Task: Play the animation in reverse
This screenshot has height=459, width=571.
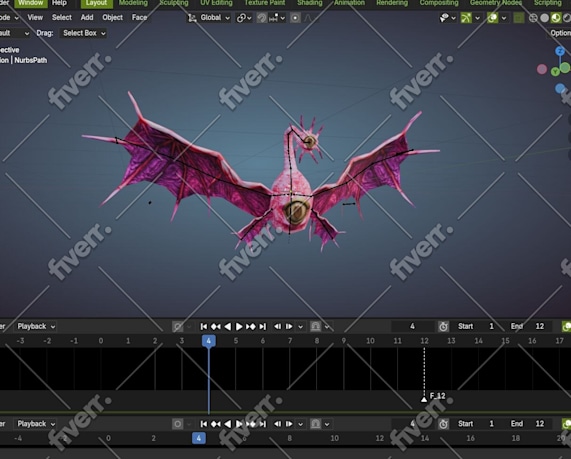Action: pyautogui.click(x=228, y=326)
